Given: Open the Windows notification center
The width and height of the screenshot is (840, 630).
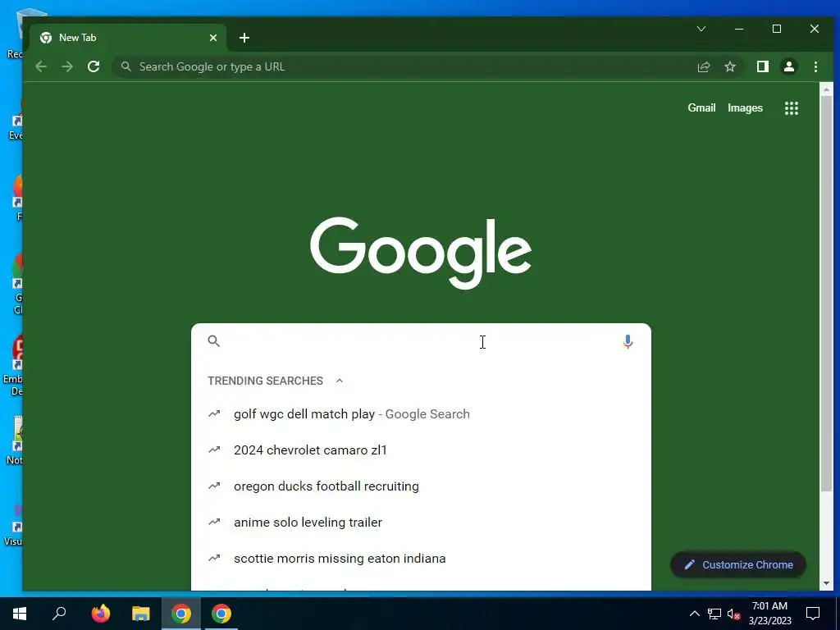Looking at the screenshot, I should coord(813,614).
